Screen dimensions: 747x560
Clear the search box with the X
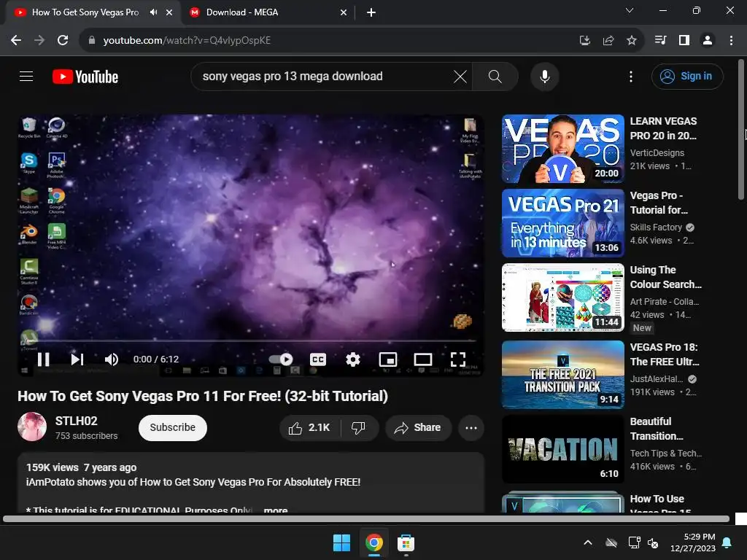point(460,76)
